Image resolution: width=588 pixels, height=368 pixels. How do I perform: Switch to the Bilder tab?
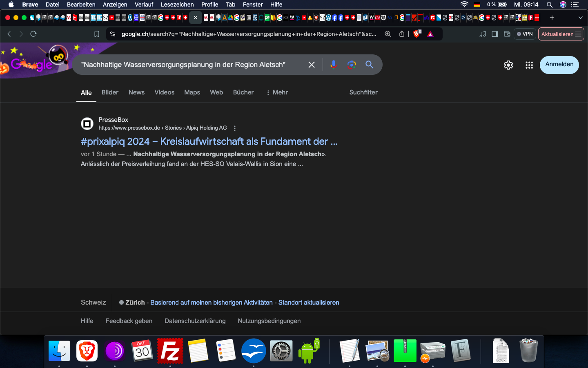point(110,92)
